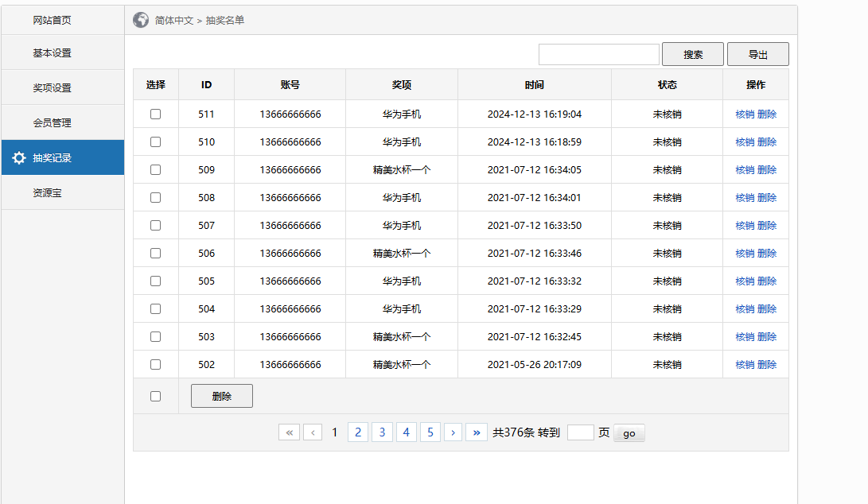The height and width of the screenshot is (504, 868).
Task: Click 删除 link in row 506
Action: coord(767,254)
